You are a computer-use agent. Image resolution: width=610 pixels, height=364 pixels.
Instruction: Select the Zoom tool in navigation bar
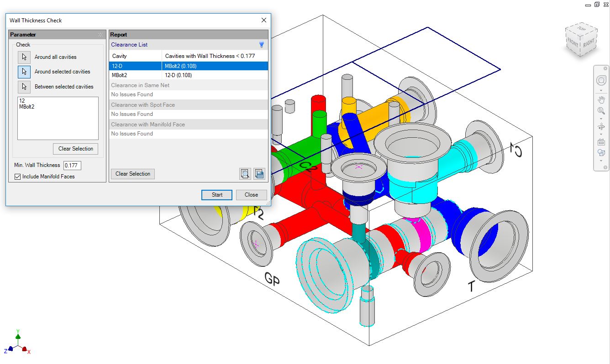point(601,111)
